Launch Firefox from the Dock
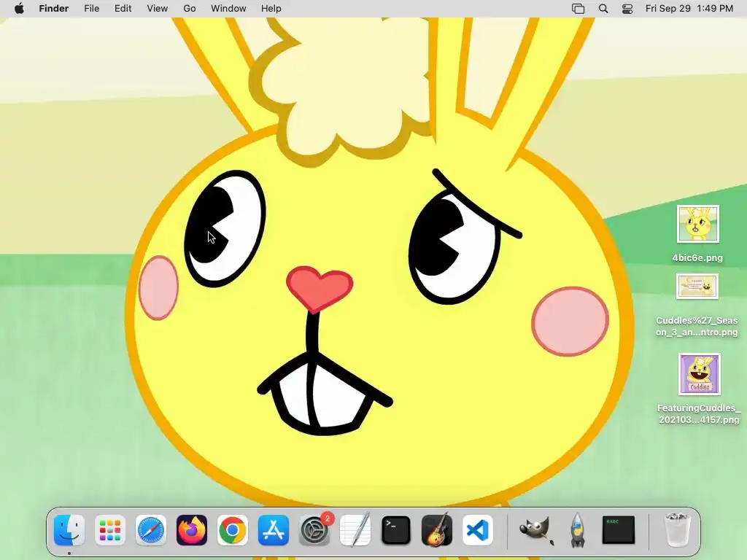747x560 pixels. (192, 530)
